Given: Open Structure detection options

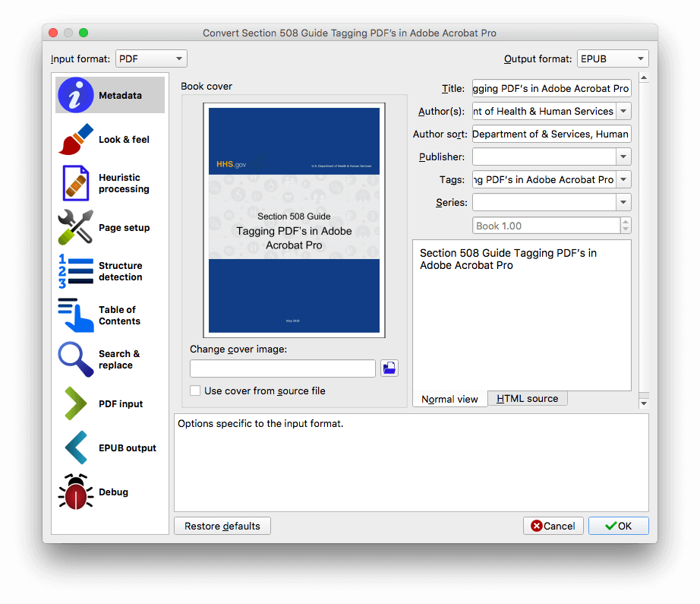Looking at the screenshot, I should (109, 271).
